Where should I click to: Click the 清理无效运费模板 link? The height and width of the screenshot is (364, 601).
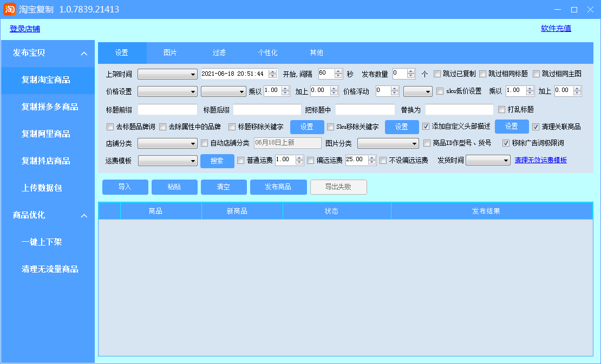click(540, 161)
